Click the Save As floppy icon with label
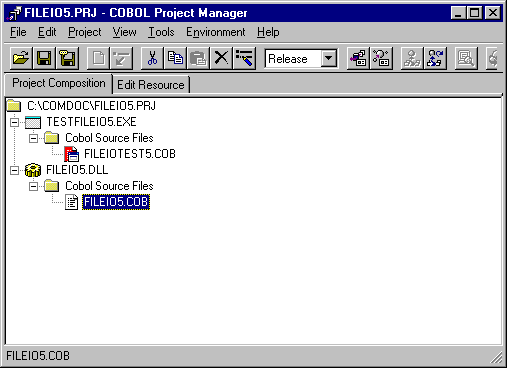The height and width of the screenshot is (368, 507). tap(68, 58)
